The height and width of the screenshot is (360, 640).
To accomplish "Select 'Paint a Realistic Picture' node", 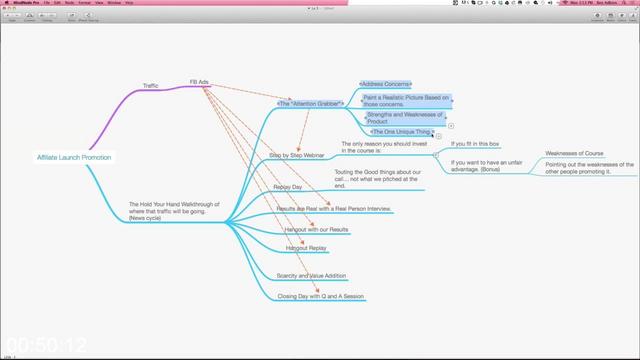I will click(407, 101).
